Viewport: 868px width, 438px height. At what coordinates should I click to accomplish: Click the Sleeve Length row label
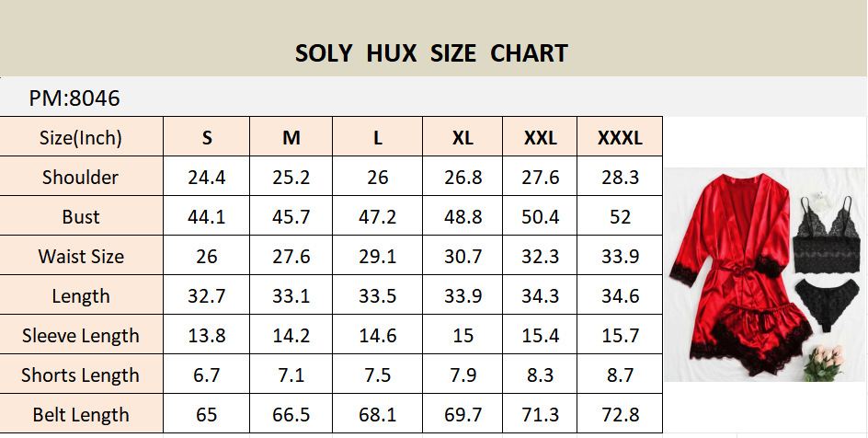(81, 336)
